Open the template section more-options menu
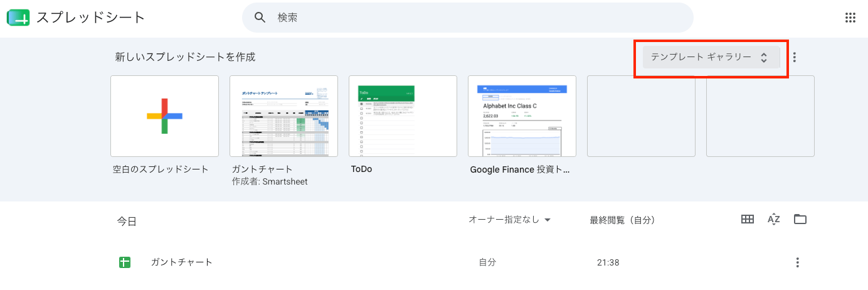Viewport: 868px width, 290px height. [795, 57]
